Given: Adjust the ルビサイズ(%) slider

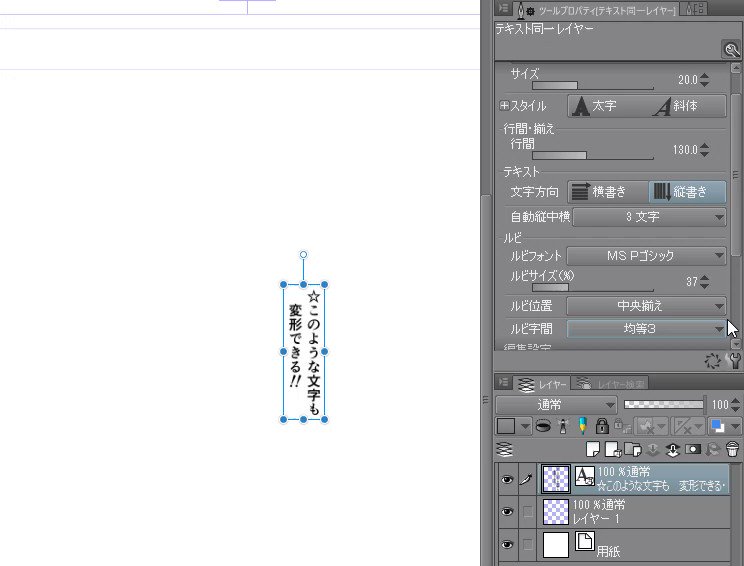Looking at the screenshot, I should 593,287.
